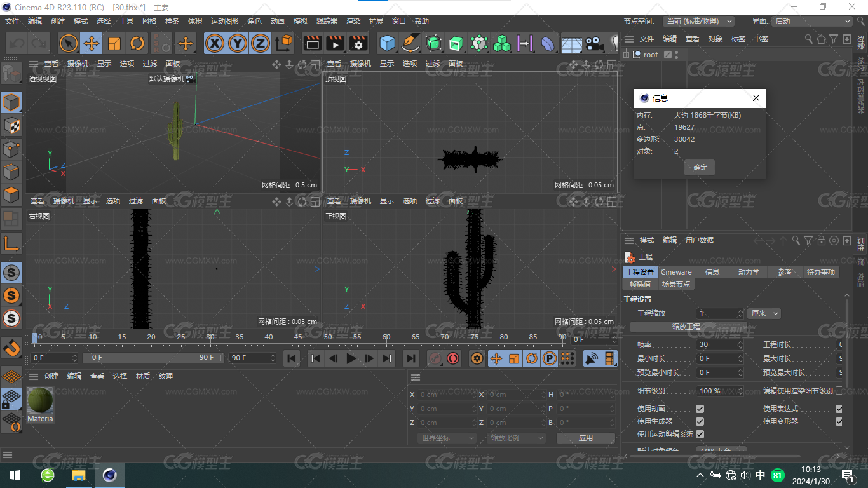Switch to Model mode in left sidebar
The width and height of the screenshot is (868, 488).
point(11,102)
